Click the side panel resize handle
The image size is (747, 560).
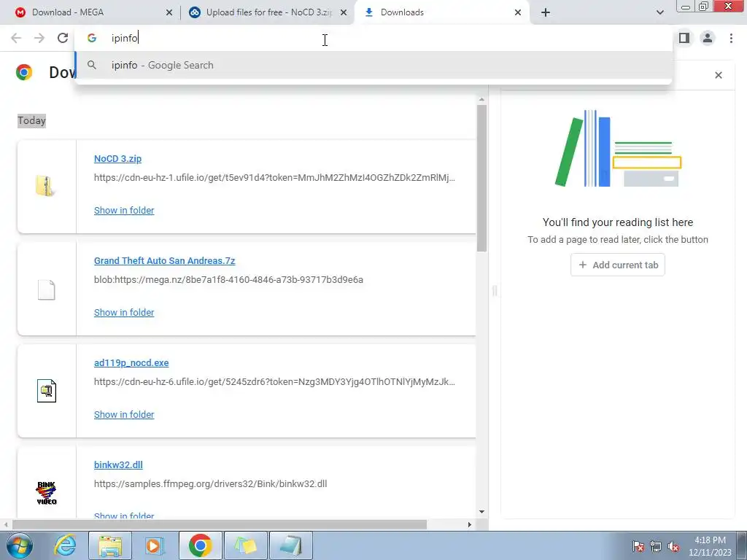[495, 290]
